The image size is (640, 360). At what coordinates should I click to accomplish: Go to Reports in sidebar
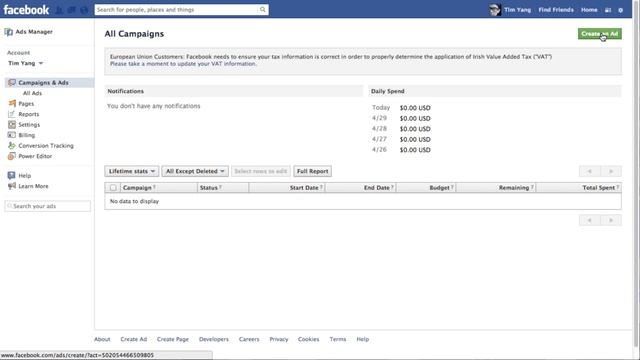tap(29, 114)
